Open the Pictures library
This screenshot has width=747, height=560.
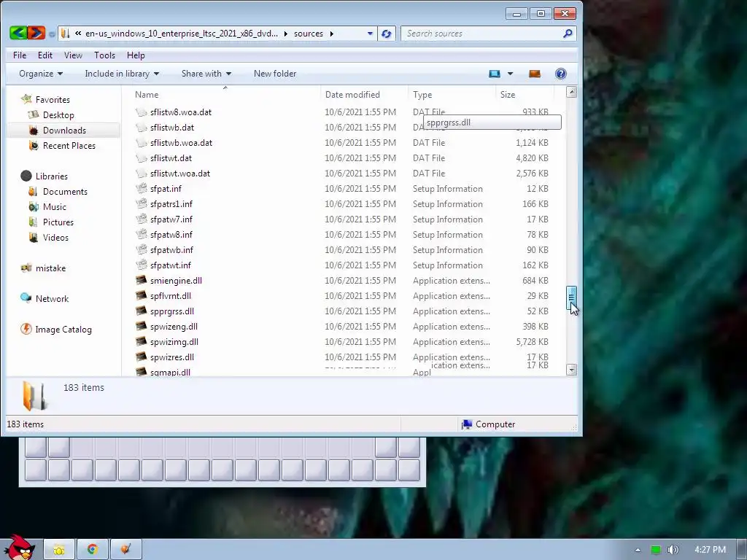[x=58, y=222]
